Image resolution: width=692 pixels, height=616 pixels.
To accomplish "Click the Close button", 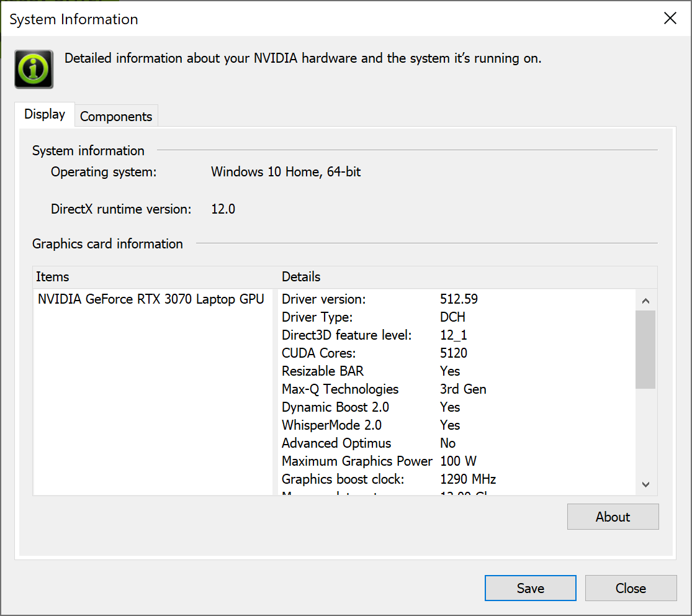I will 631,588.
